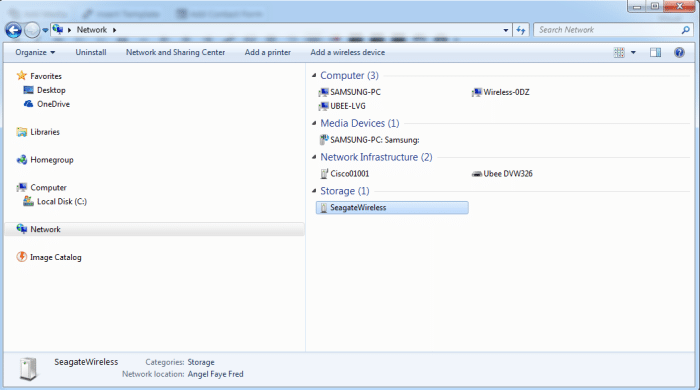The image size is (700, 390).
Task: Select Favorites in navigation pane
Action: [46, 76]
